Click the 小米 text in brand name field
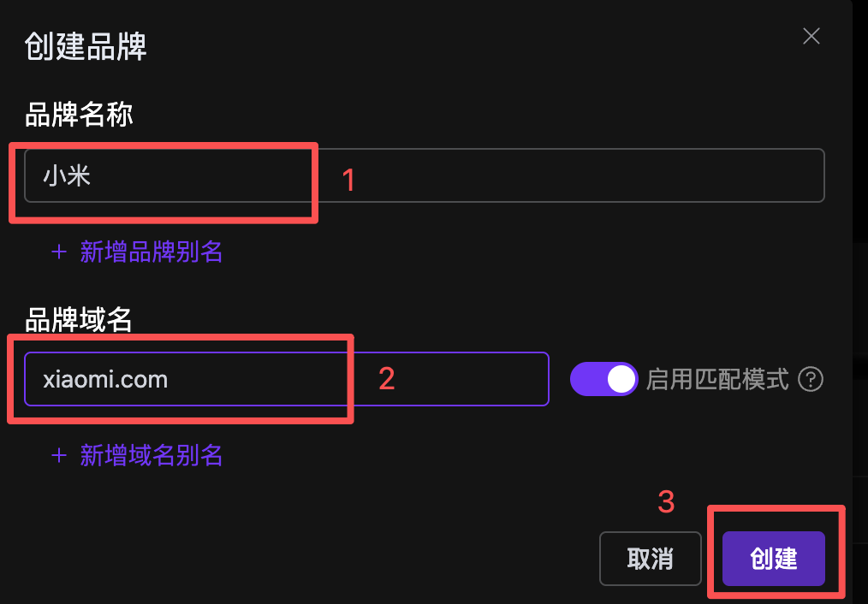 pyautogui.click(x=67, y=176)
